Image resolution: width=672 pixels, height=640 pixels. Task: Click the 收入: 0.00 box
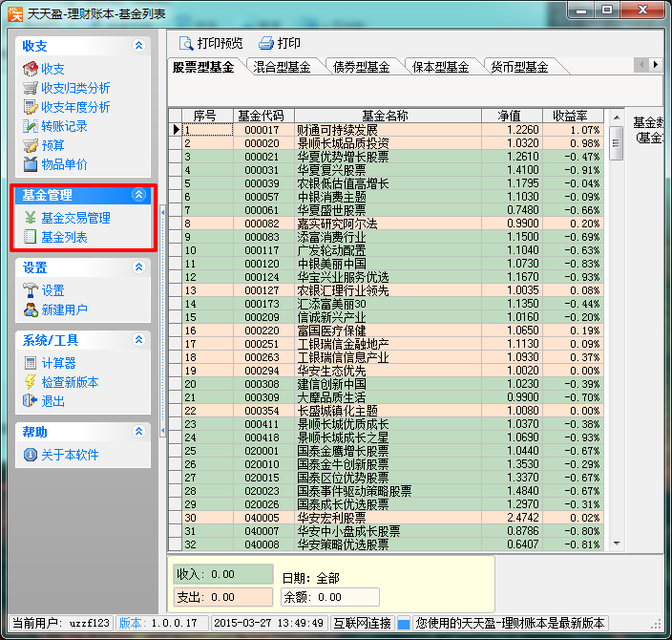click(x=222, y=574)
